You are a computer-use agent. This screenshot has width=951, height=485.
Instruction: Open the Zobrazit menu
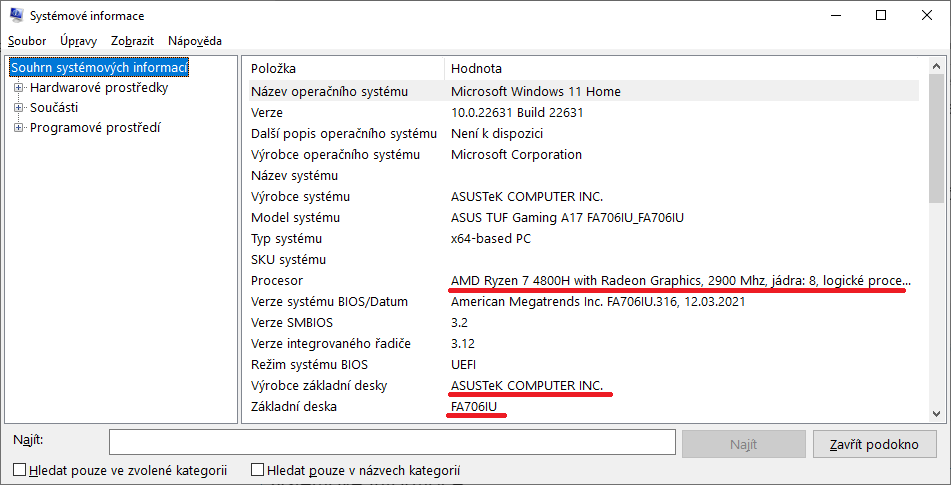(133, 41)
